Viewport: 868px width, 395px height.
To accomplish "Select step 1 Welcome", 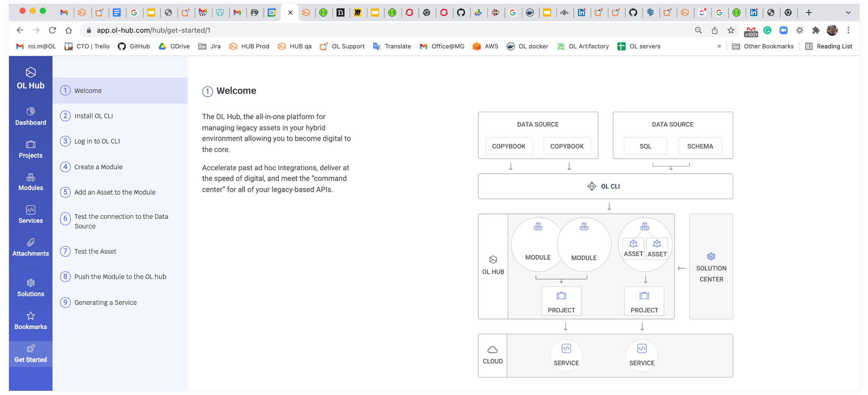I will pos(120,91).
